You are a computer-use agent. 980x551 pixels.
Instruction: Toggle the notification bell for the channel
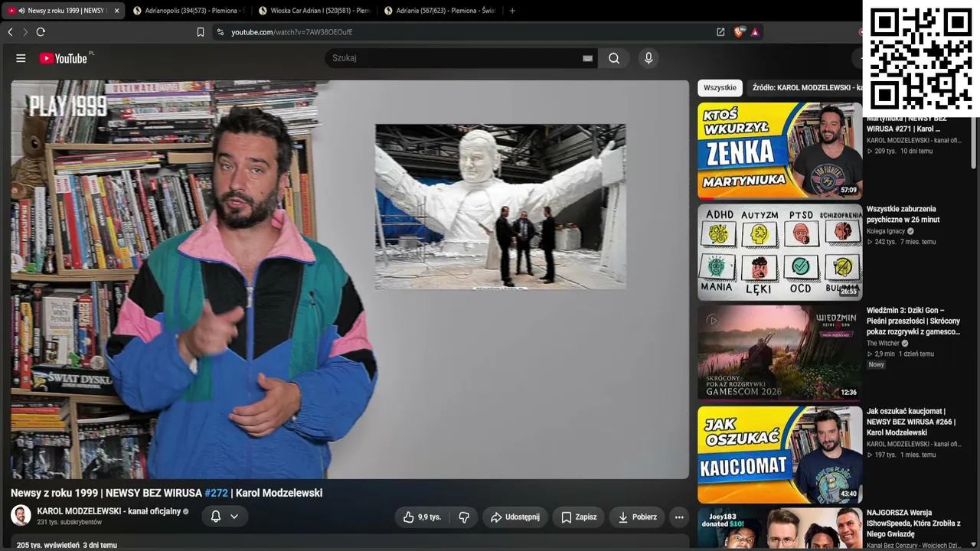[x=216, y=517]
